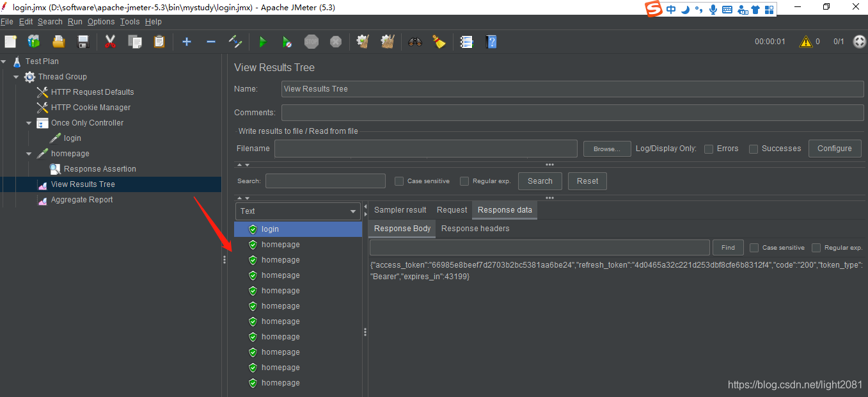Viewport: 868px width, 397px height.
Task: Enable Case sensitive in tree search
Action: click(399, 181)
